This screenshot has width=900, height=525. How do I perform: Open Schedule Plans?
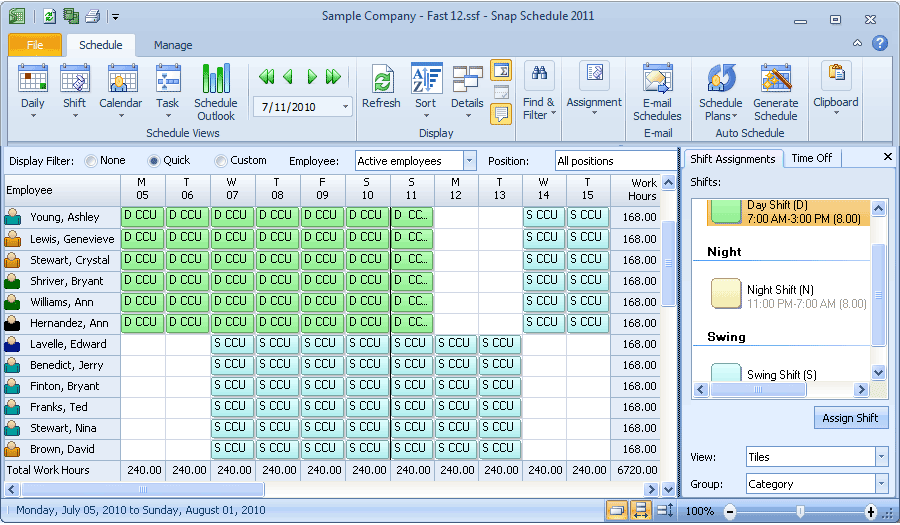click(720, 92)
